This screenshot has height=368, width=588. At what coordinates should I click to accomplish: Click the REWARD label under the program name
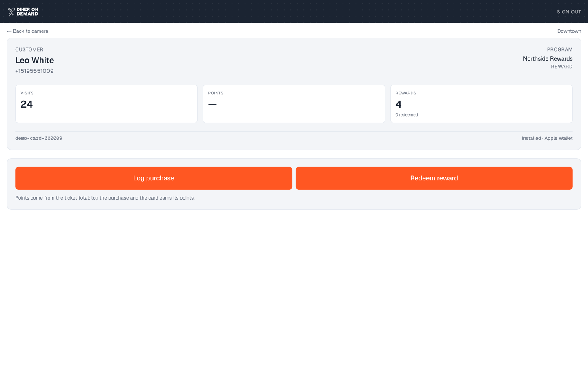[561, 67]
